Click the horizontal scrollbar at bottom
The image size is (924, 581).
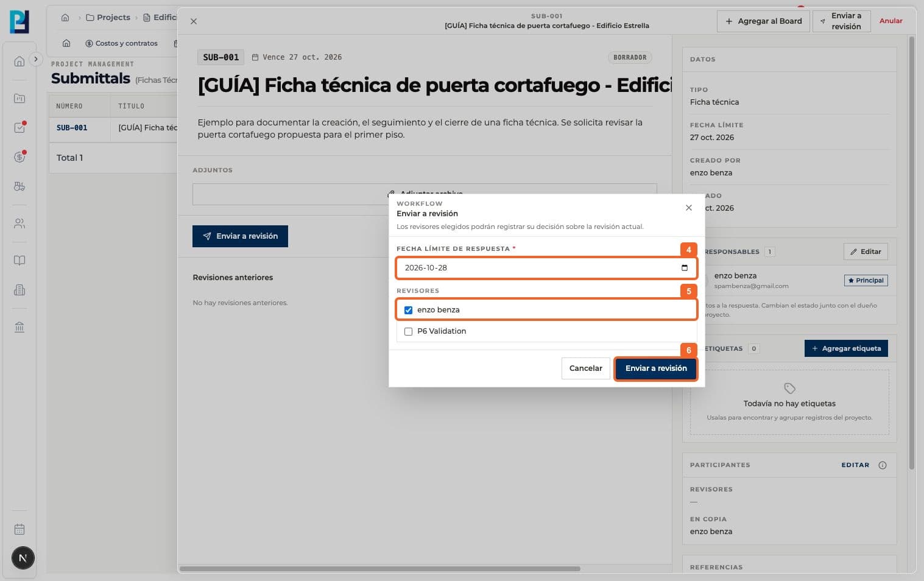point(380,569)
